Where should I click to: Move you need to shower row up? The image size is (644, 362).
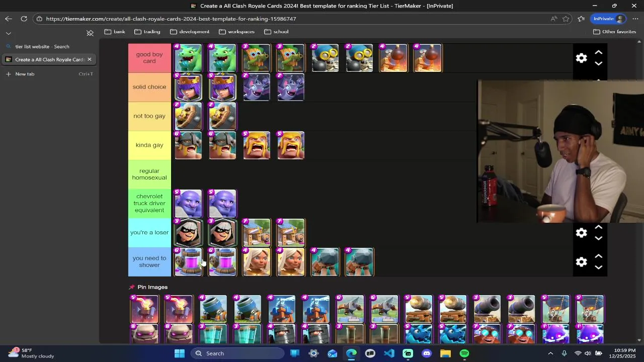598,256
